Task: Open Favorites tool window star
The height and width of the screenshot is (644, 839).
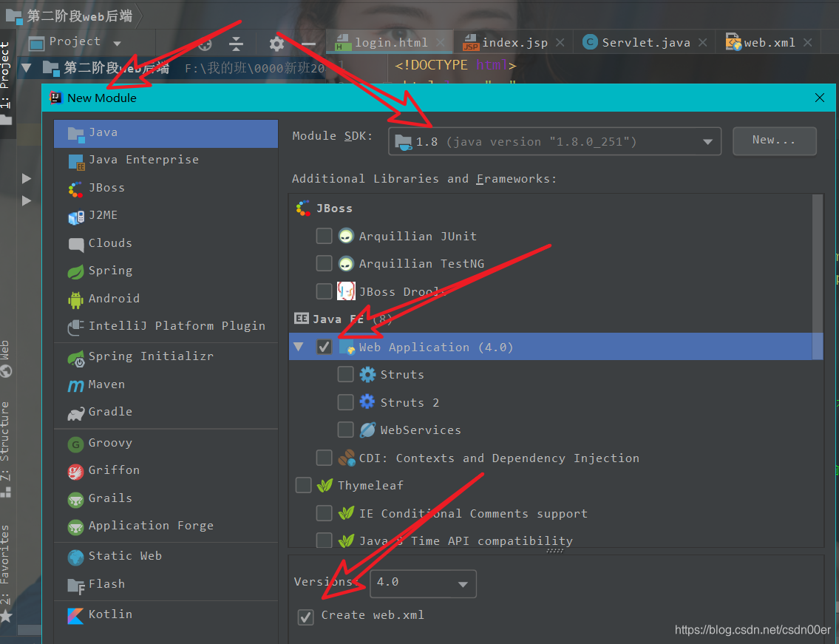Action: [x=6, y=617]
